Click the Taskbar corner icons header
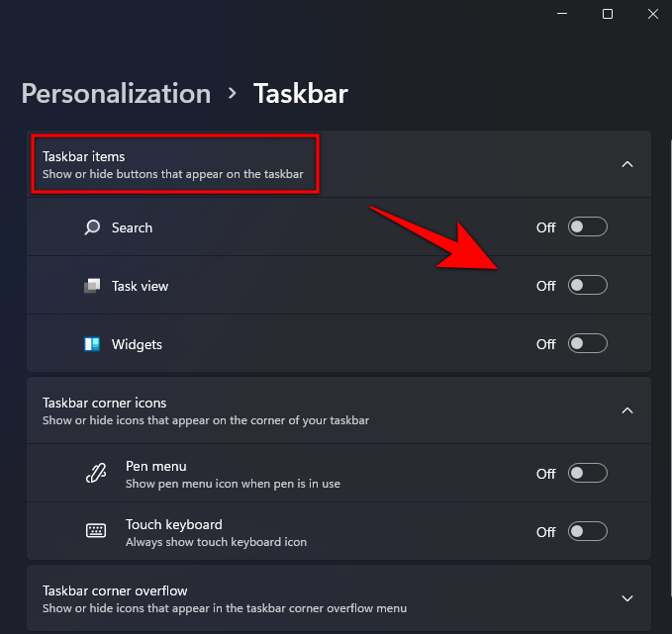The width and height of the screenshot is (672, 634). [x=105, y=403]
